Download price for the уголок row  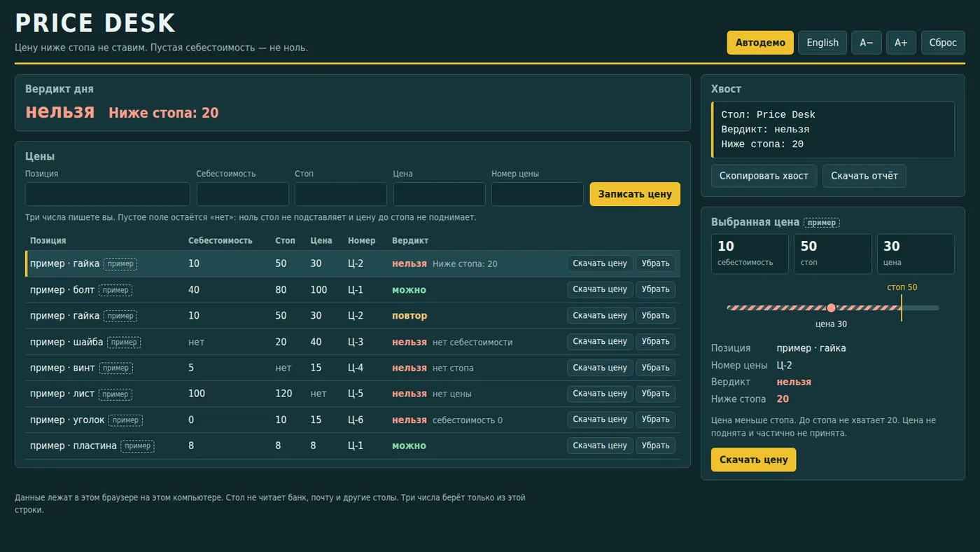point(600,420)
